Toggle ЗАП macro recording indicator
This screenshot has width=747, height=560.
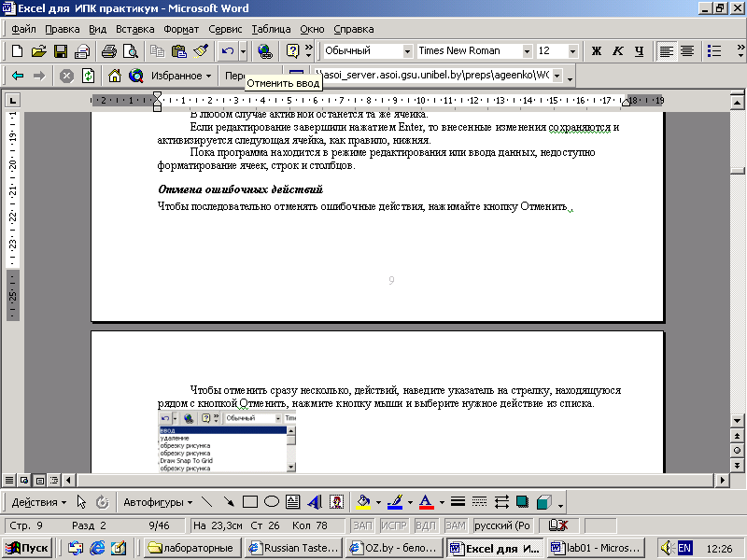point(362,525)
